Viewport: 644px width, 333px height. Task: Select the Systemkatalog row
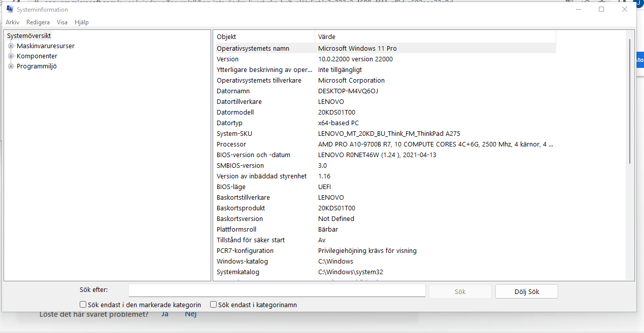pyautogui.click(x=385, y=272)
